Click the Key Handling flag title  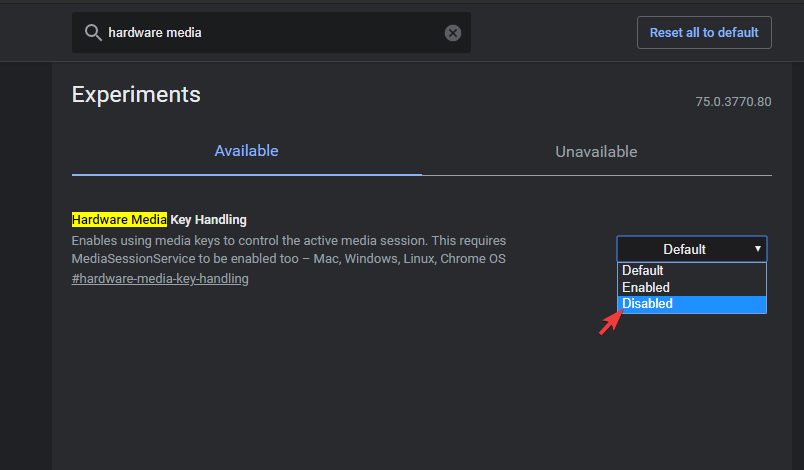tap(208, 219)
